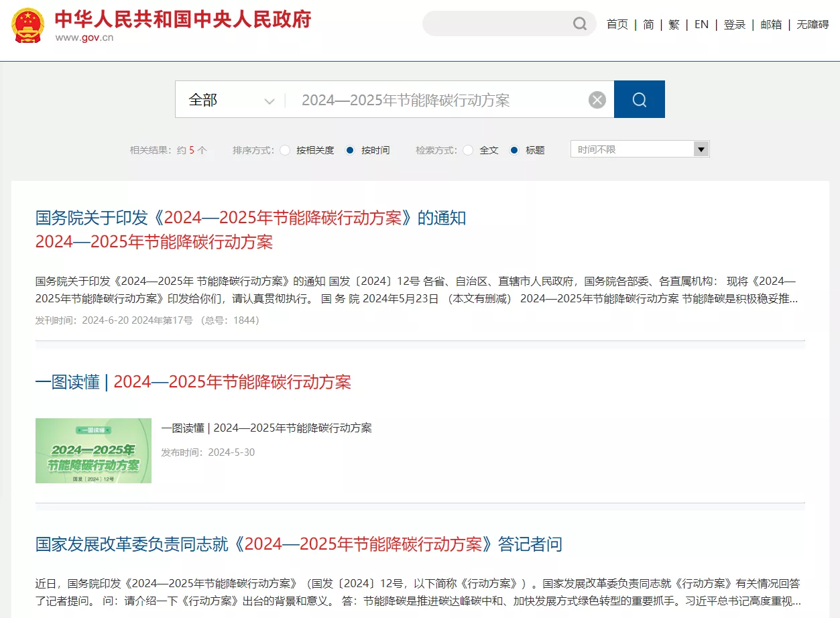Go to 首页 in top navigation
The width and height of the screenshot is (840, 618).
click(x=617, y=24)
